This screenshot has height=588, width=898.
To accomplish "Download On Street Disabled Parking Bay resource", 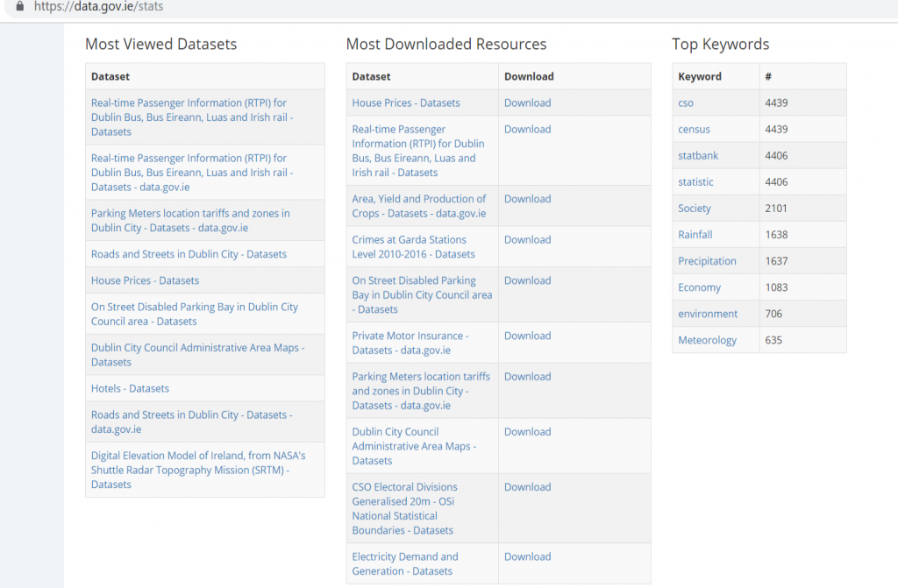I will [527, 280].
